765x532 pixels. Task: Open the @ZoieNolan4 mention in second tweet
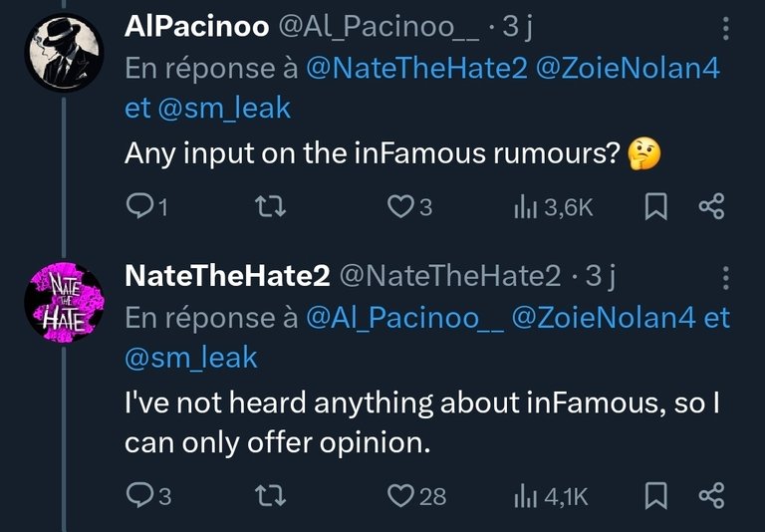click(x=604, y=318)
